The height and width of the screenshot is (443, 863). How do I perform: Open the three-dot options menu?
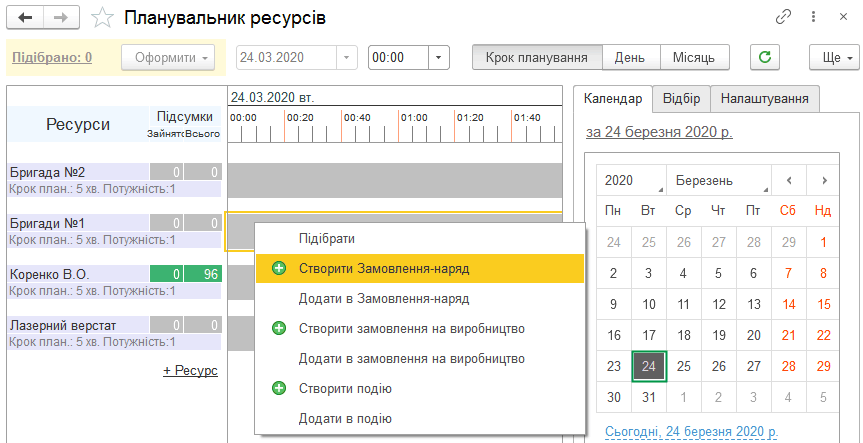pyautogui.click(x=813, y=18)
